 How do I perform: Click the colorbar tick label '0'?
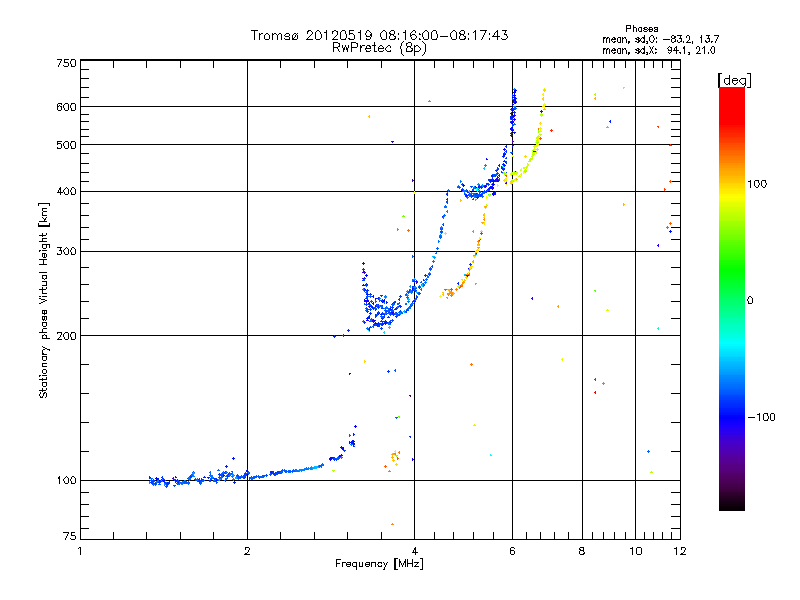point(750,301)
